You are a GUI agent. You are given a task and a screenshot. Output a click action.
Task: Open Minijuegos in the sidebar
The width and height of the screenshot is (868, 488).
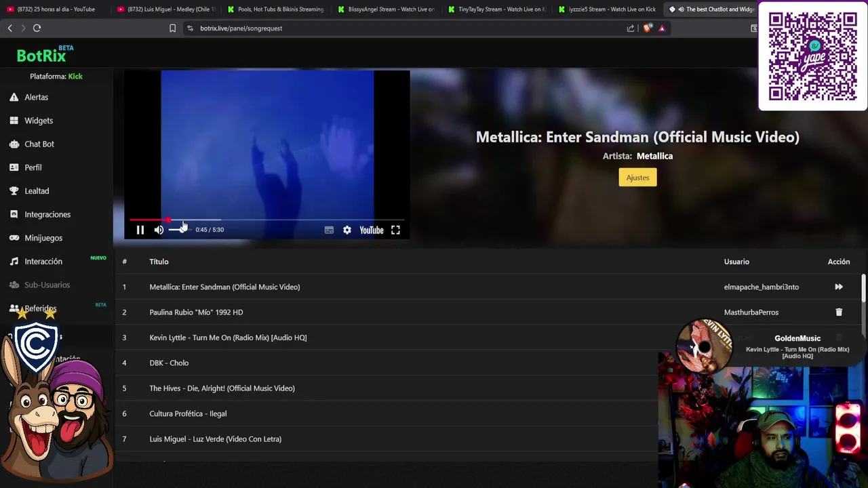tap(43, 238)
